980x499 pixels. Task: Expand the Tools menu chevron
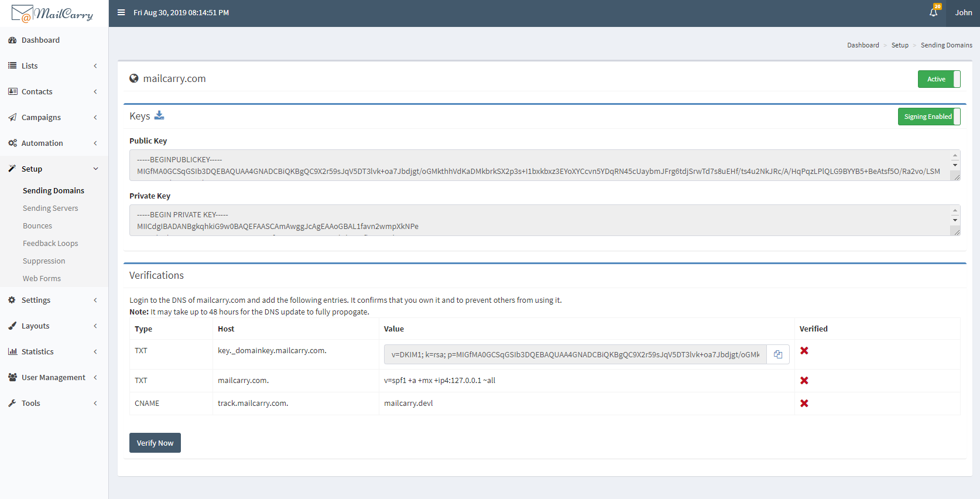[x=95, y=404]
